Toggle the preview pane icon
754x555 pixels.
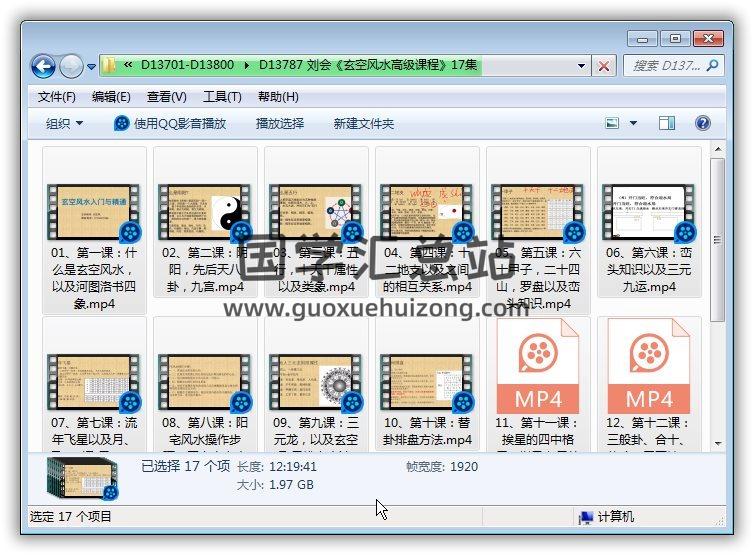[668, 123]
